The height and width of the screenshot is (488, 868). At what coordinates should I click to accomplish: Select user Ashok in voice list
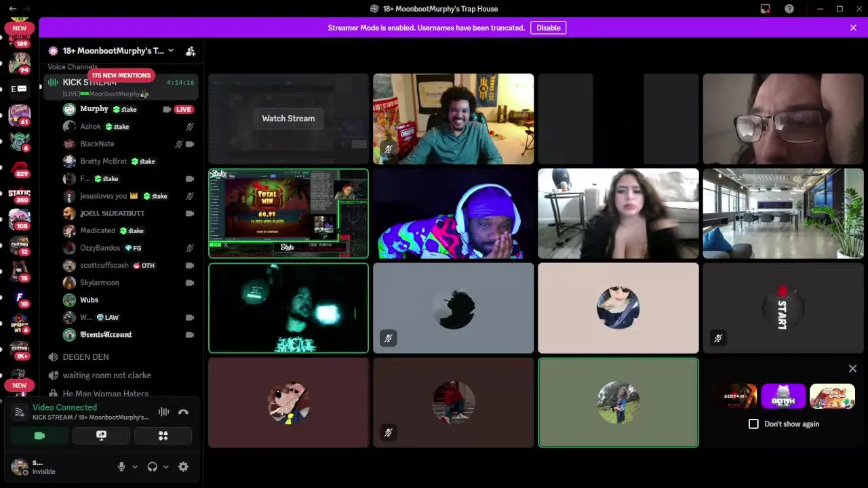[90, 127]
